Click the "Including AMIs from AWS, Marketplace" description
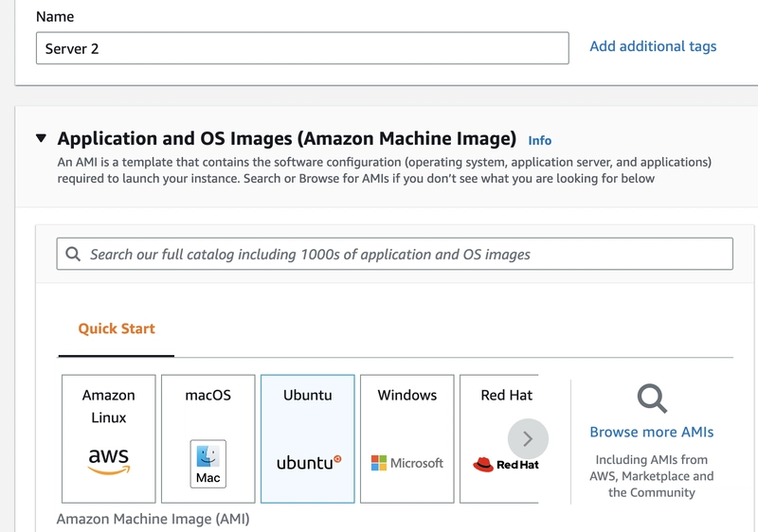This screenshot has height=532, width=758. pyautogui.click(x=652, y=476)
